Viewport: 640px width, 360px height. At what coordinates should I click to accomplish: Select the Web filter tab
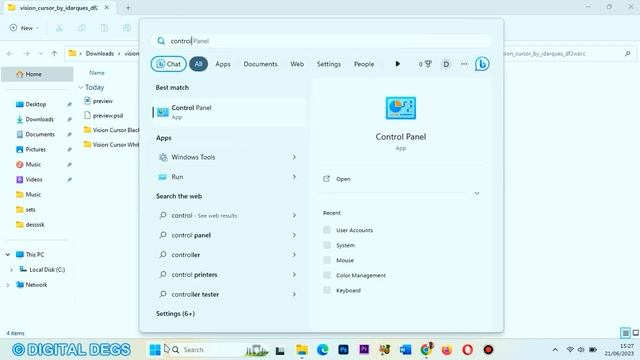coord(297,64)
